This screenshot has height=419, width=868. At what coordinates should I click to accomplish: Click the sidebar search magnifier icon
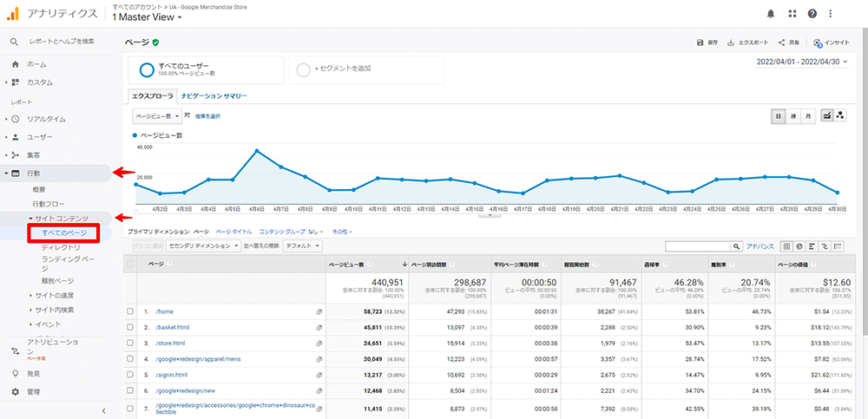15,42
